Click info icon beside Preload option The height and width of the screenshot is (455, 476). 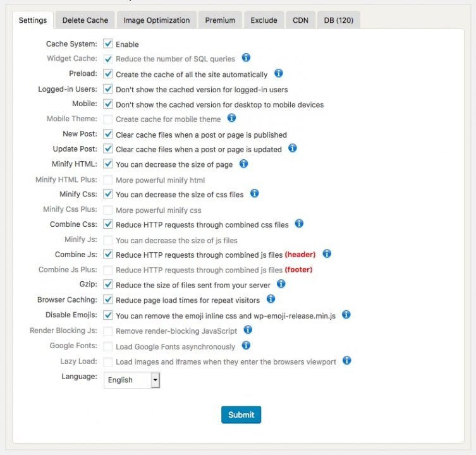279,73
